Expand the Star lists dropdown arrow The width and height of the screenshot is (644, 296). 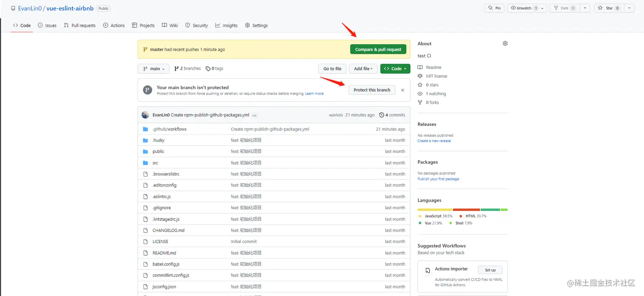tap(629, 8)
